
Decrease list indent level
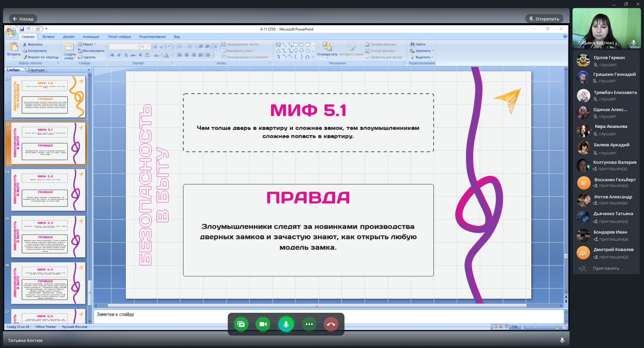point(200,47)
